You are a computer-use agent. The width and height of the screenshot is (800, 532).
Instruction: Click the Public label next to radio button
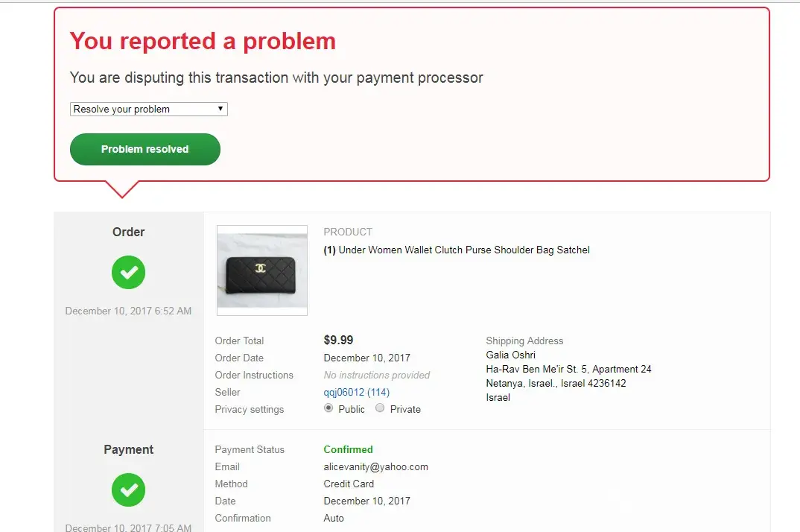[352, 410]
